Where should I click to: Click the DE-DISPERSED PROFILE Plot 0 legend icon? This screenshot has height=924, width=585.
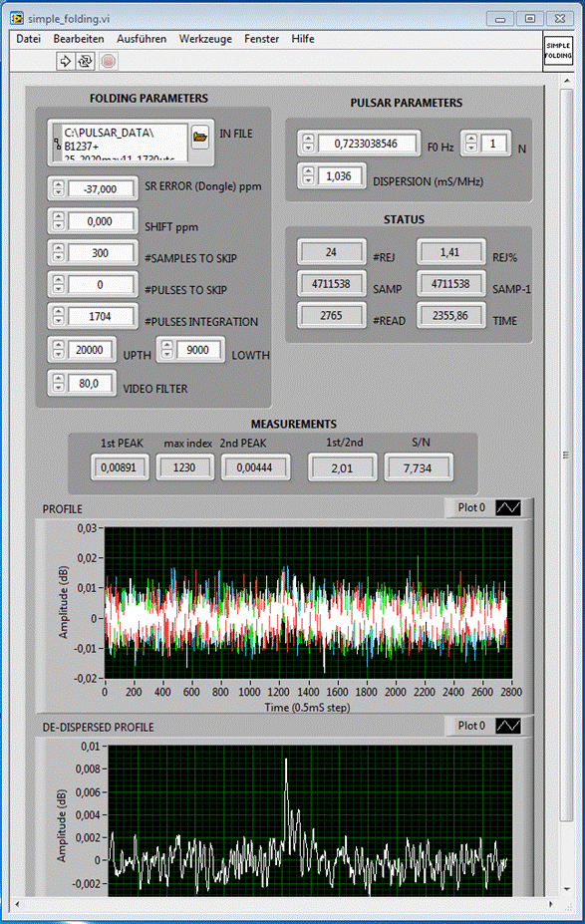click(x=508, y=726)
